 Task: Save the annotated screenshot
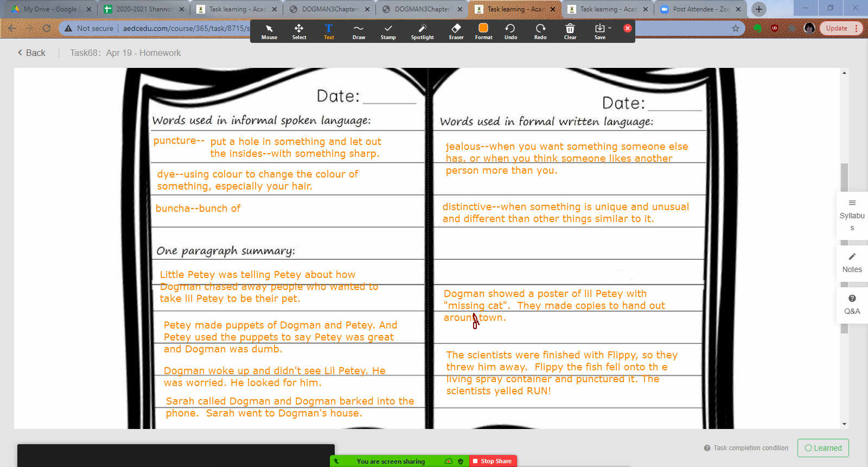(599, 32)
